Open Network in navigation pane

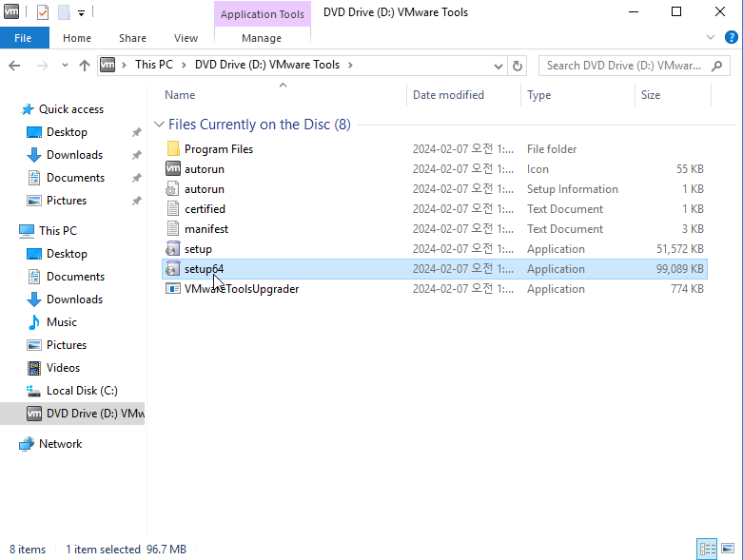tap(60, 444)
